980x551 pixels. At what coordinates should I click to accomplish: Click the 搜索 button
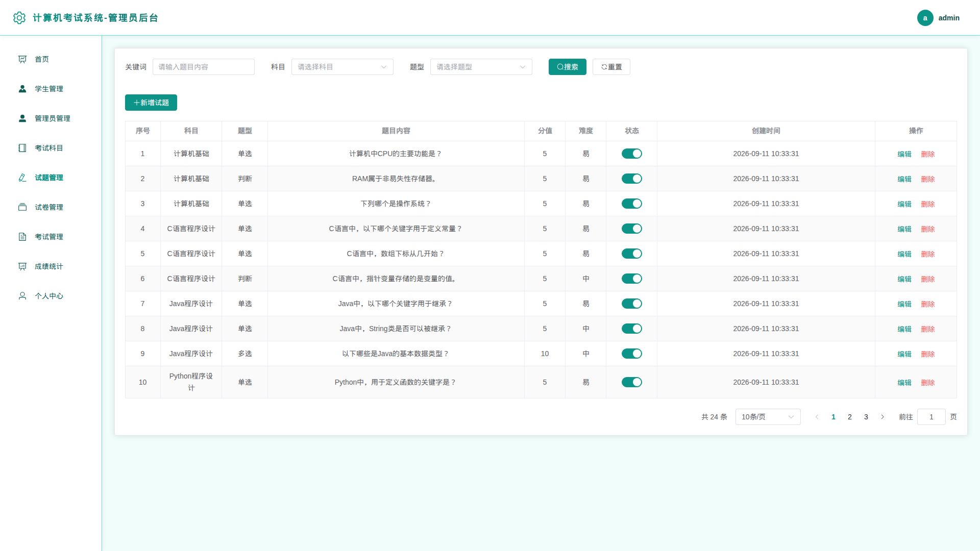point(568,67)
